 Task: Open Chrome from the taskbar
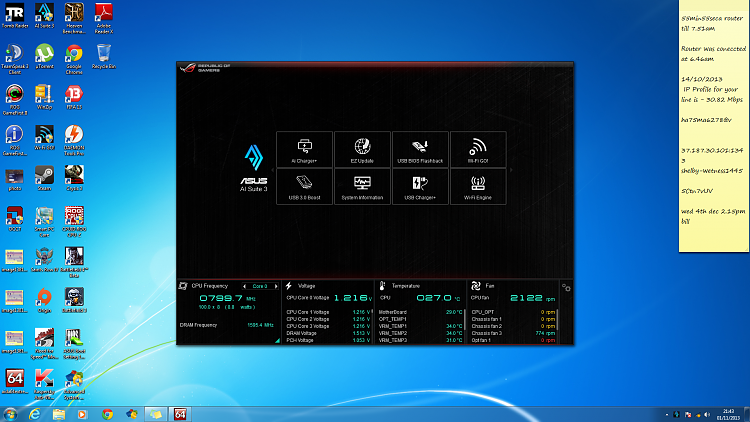pos(107,414)
